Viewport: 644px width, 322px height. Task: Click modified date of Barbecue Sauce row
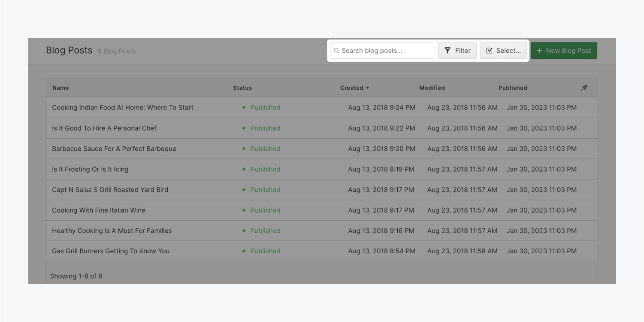(x=463, y=149)
